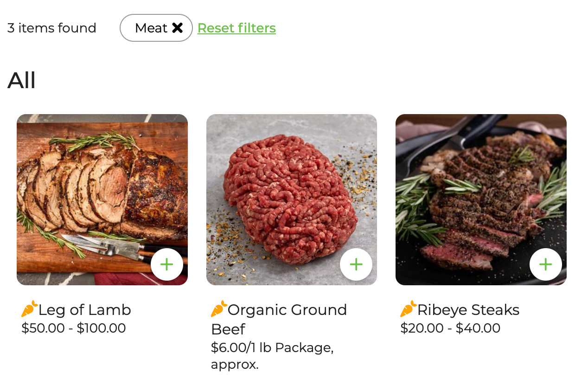Select the Ribeye Steaks product title
The image size is (588, 385).
[x=468, y=310]
